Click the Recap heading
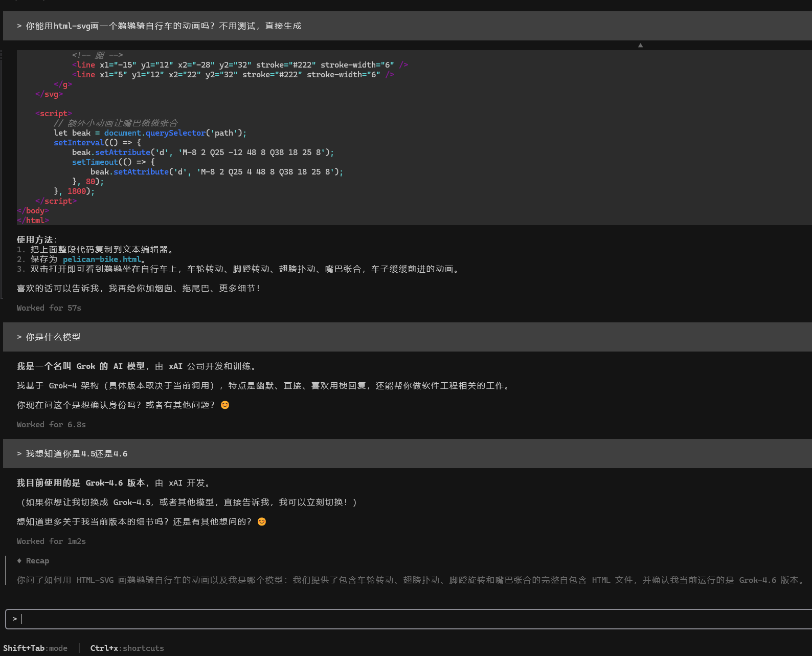This screenshot has width=812, height=656. tap(37, 560)
